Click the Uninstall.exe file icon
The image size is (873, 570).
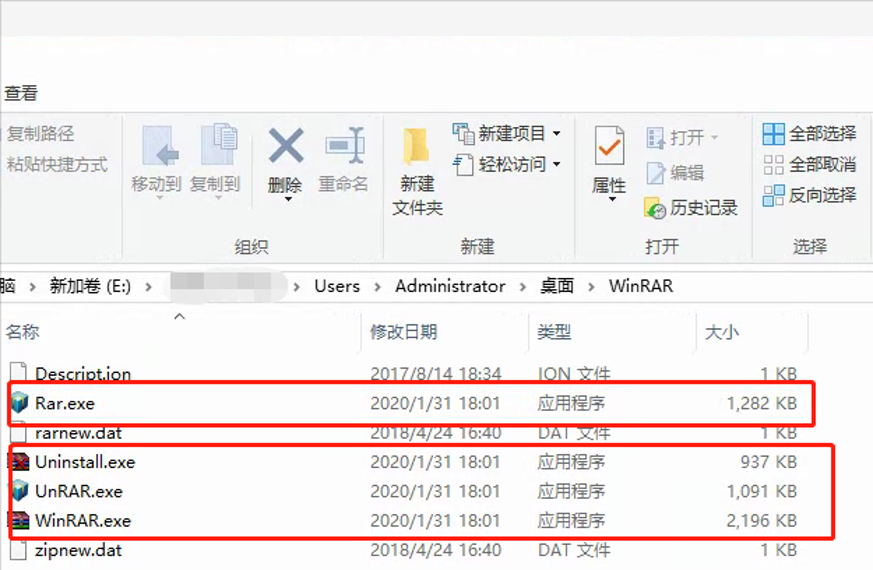pos(19,462)
